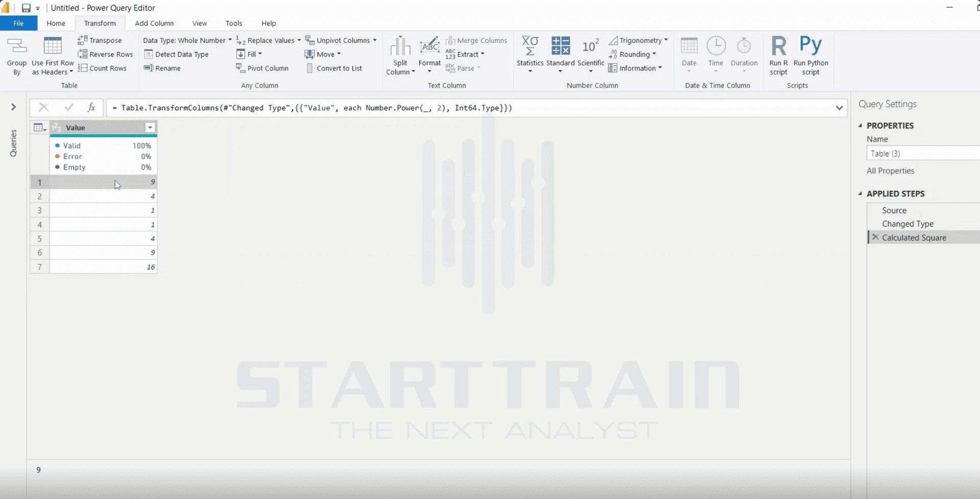This screenshot has height=499, width=980.
Task: Click the Rename column icon
Action: pyautogui.click(x=149, y=68)
